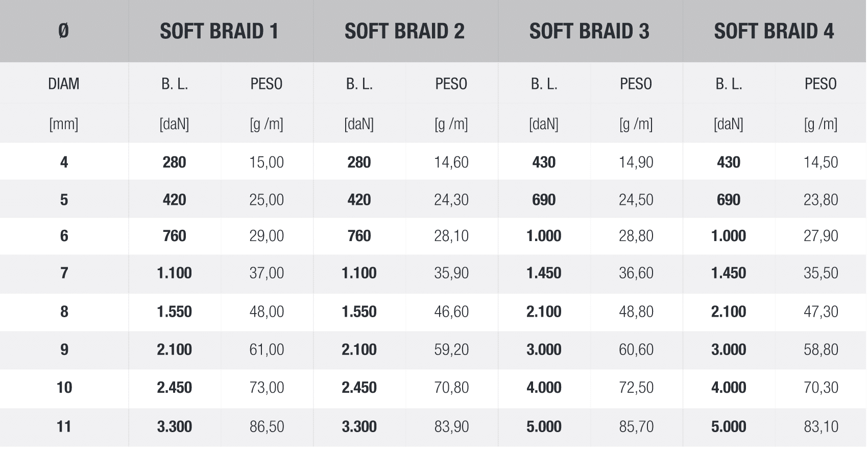Select the diameter 11 row label
This screenshot has width=868, height=451.
(64, 426)
